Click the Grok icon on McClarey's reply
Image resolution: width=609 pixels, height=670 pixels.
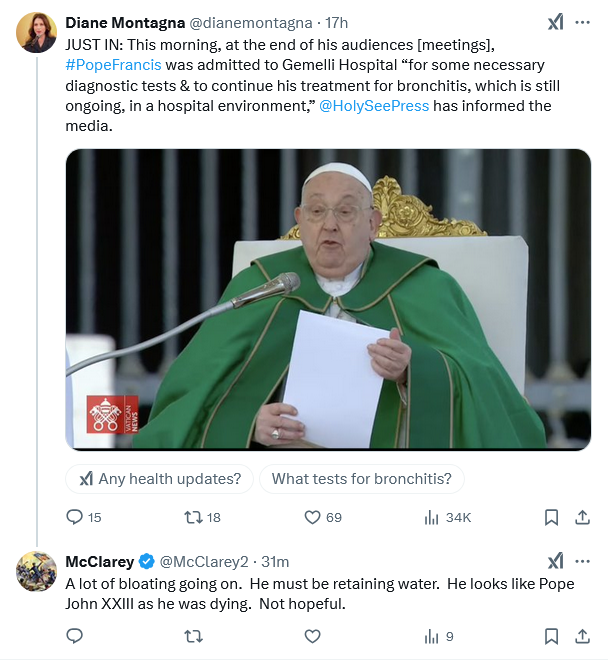click(x=555, y=561)
